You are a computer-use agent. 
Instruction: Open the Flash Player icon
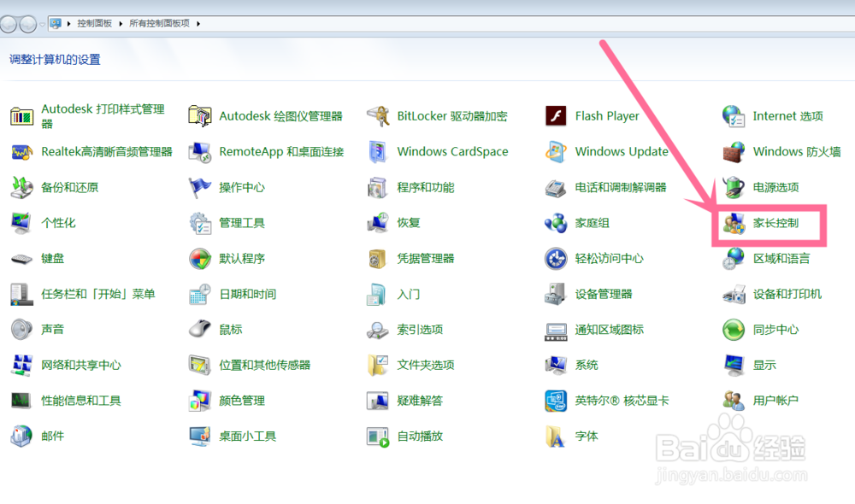556,116
